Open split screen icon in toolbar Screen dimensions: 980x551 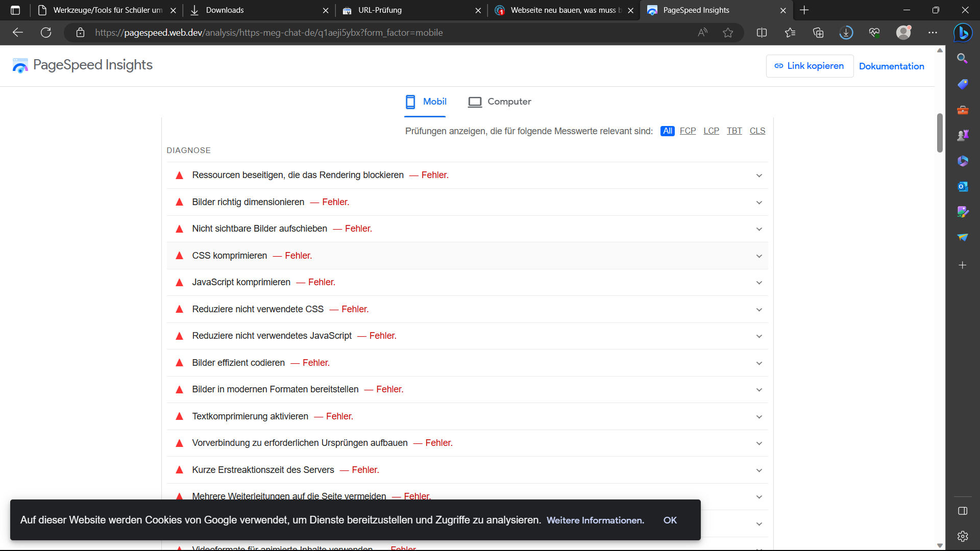762,33
